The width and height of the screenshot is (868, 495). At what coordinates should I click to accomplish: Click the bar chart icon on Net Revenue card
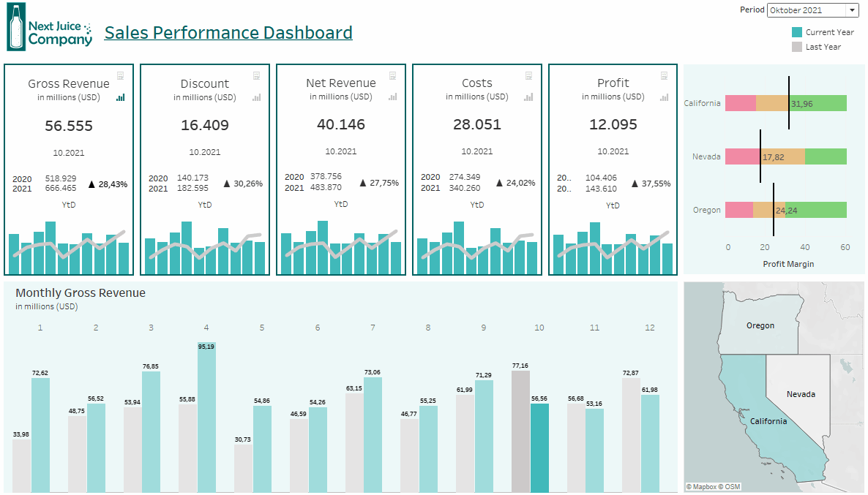click(392, 97)
